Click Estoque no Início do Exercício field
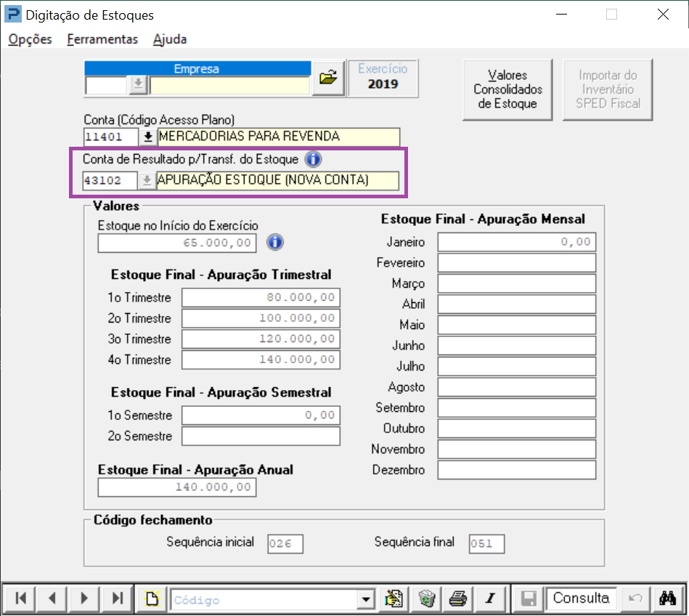Screen dimensions: 689x616 [177, 243]
